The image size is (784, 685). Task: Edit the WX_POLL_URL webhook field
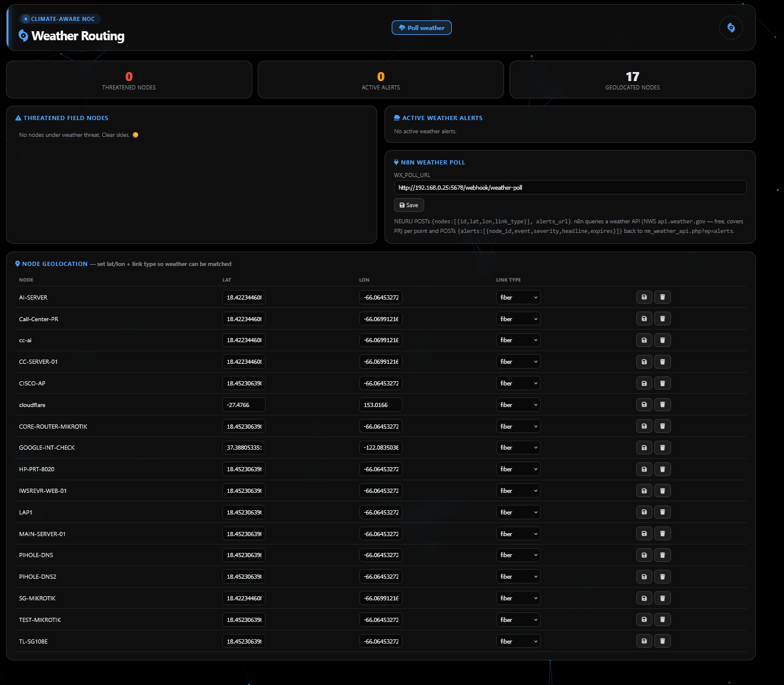pyautogui.click(x=570, y=187)
